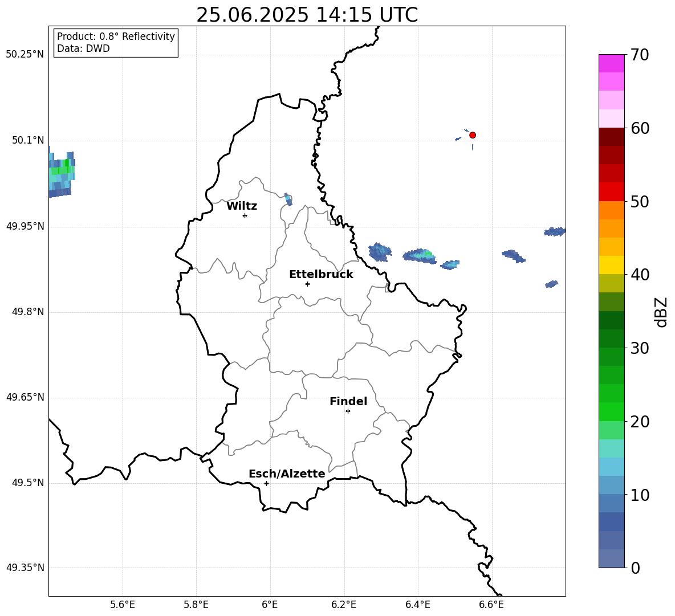Click the 'Product: 0.8° Reflectivity' legend text
The height and width of the screenshot is (616, 675).
pyautogui.click(x=116, y=36)
